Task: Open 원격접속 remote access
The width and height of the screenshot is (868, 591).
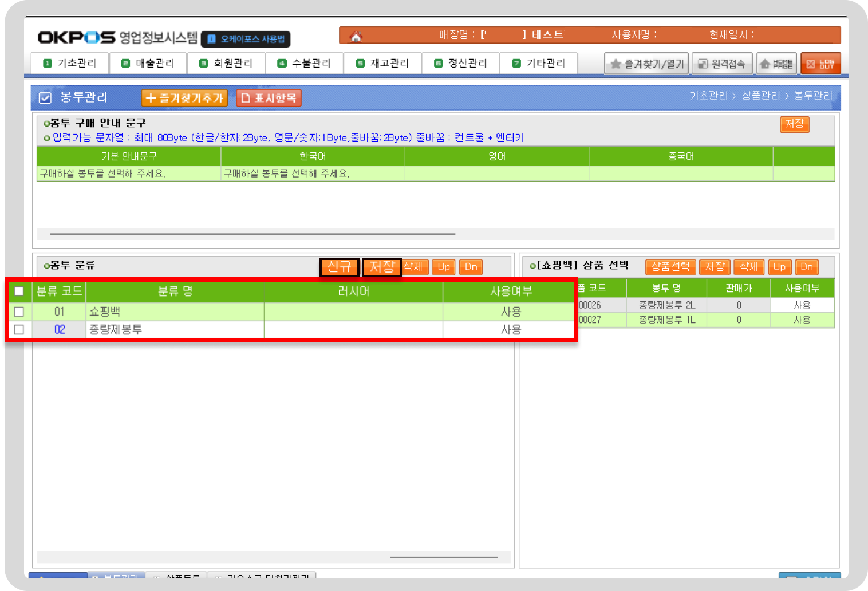Action: point(721,64)
